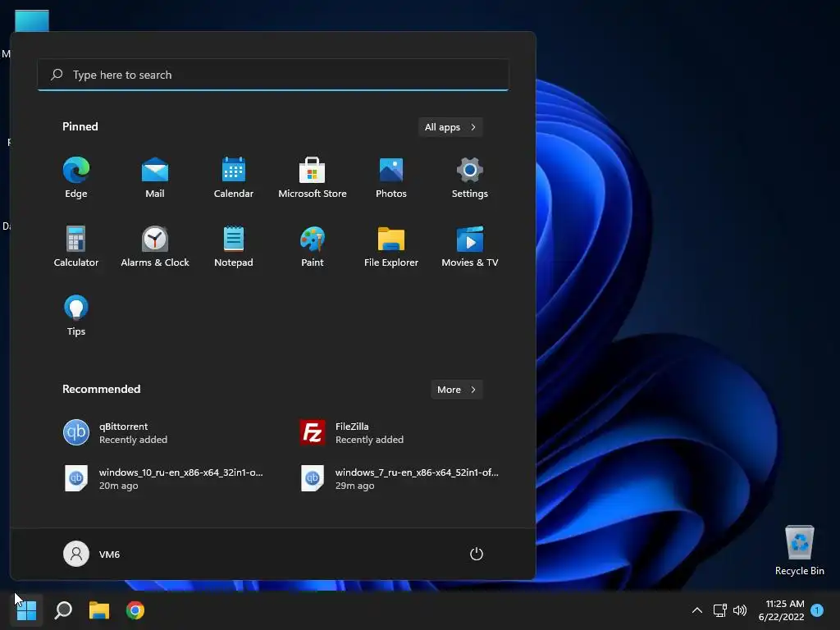The width and height of the screenshot is (840, 630).
Task: Select the Recycle Bin desktop icon
Action: [799, 550]
